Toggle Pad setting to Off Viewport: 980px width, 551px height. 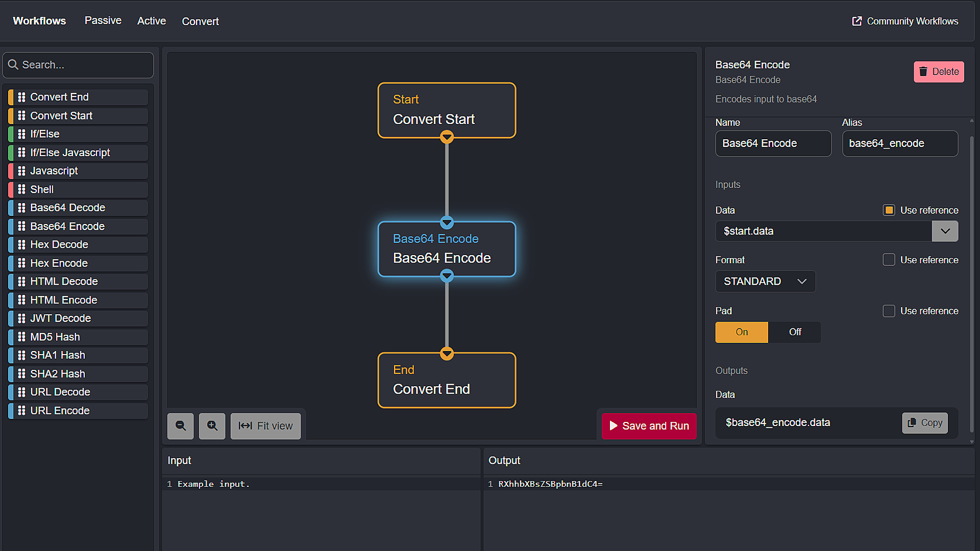(x=794, y=332)
